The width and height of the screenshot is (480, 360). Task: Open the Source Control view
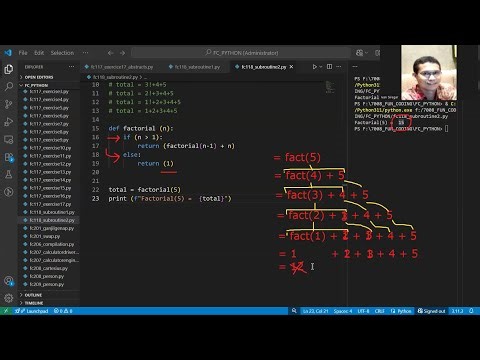pos(9,104)
